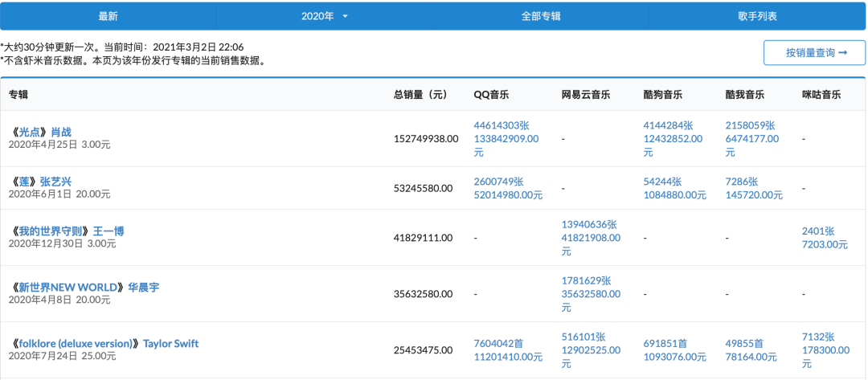Click the 按销量查询 button
The image size is (868, 380).
(x=814, y=52)
